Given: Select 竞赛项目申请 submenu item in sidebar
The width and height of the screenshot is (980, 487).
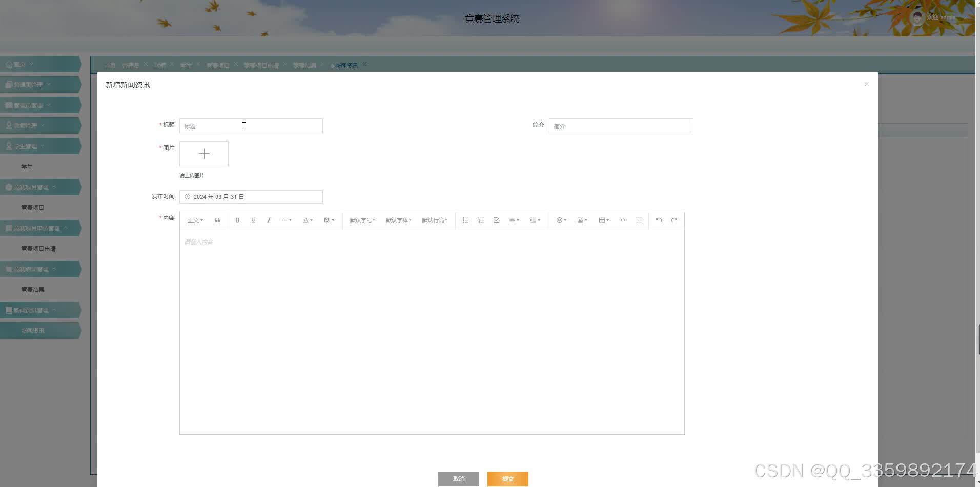Looking at the screenshot, I should (x=40, y=249).
